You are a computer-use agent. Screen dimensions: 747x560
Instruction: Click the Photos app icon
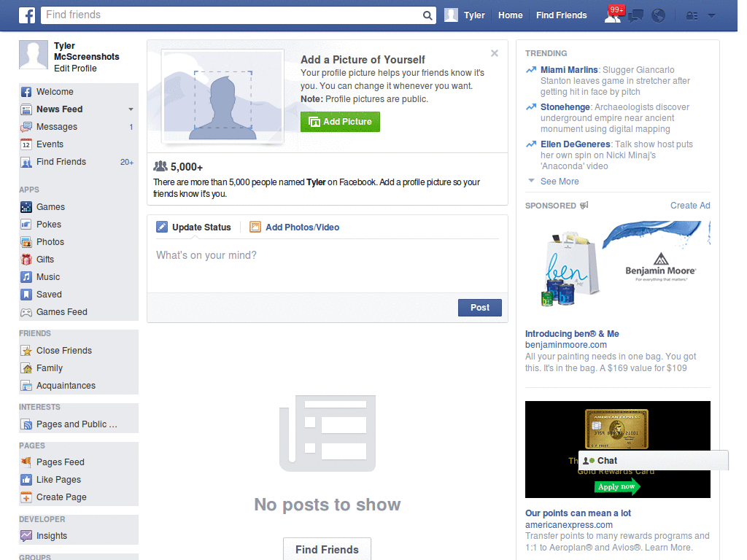(26, 242)
